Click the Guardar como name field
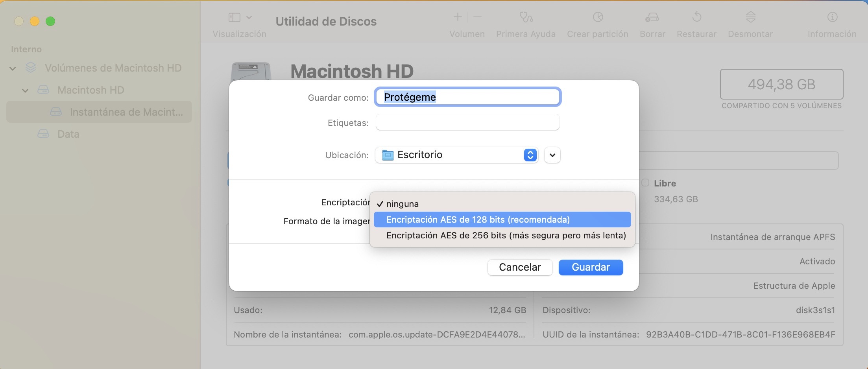The height and width of the screenshot is (369, 868). coord(467,97)
